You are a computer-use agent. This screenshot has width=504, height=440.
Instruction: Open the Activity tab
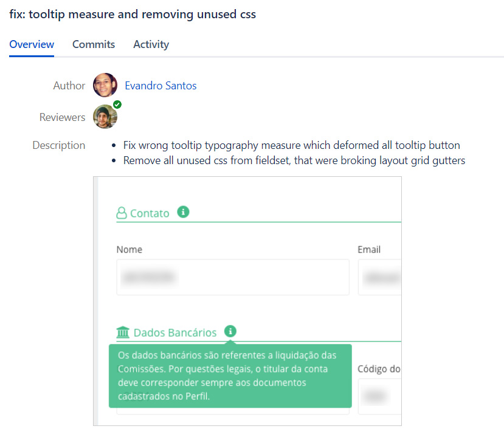pyautogui.click(x=151, y=44)
